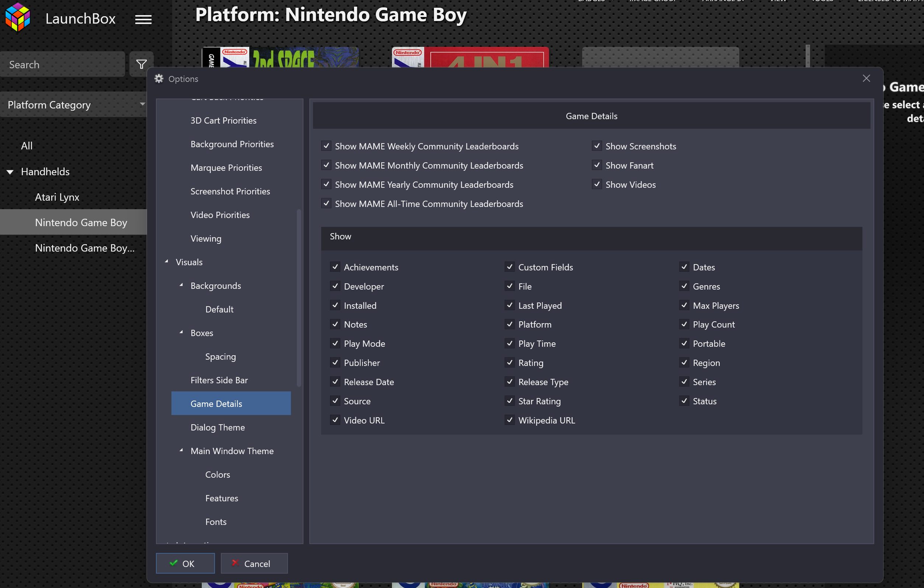Viewport: 924px width, 588px height.
Task: Open 3D Cart Priorities options
Action: click(223, 120)
